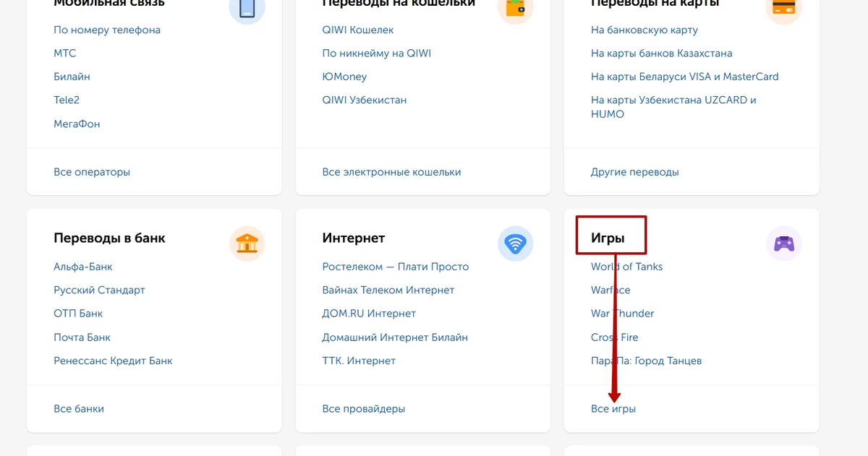868x456 pixels.
Task: Click the bank card transfers icon
Action: click(783, 9)
